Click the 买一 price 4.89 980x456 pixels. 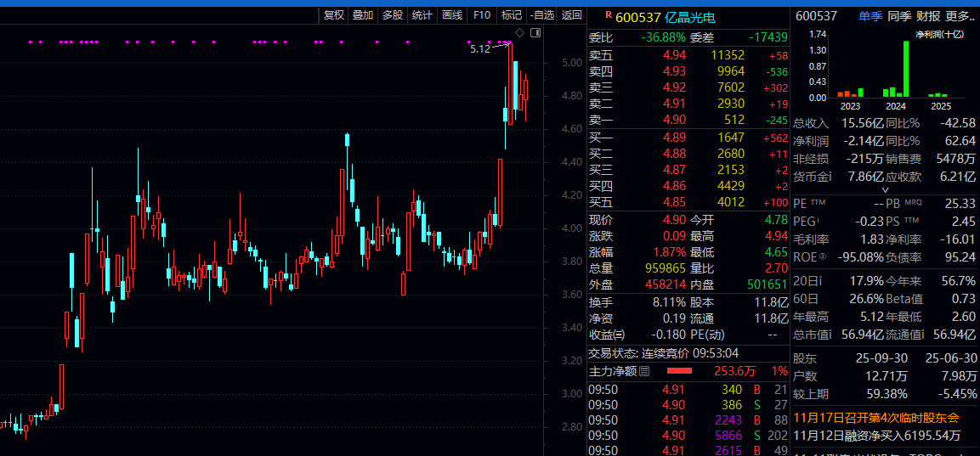pos(674,138)
